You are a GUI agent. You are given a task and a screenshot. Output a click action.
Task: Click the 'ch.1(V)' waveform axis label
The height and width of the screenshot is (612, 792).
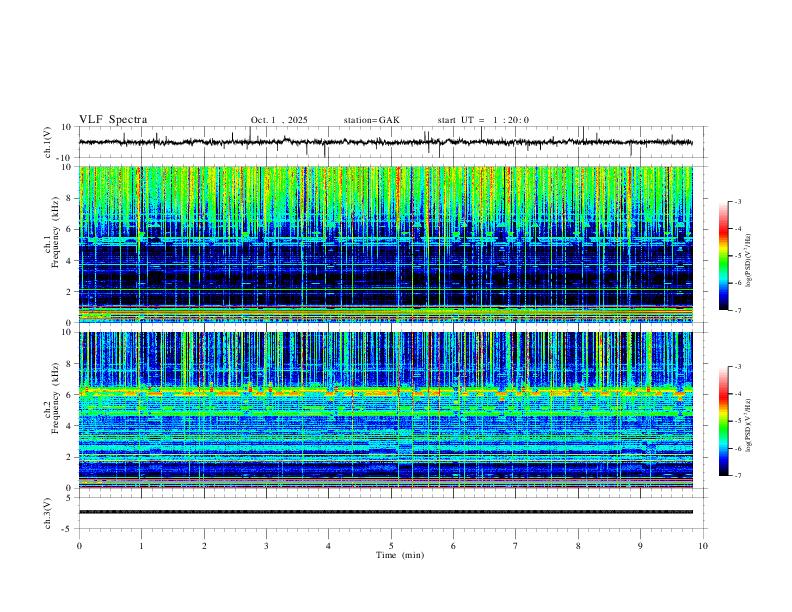[x=48, y=142]
